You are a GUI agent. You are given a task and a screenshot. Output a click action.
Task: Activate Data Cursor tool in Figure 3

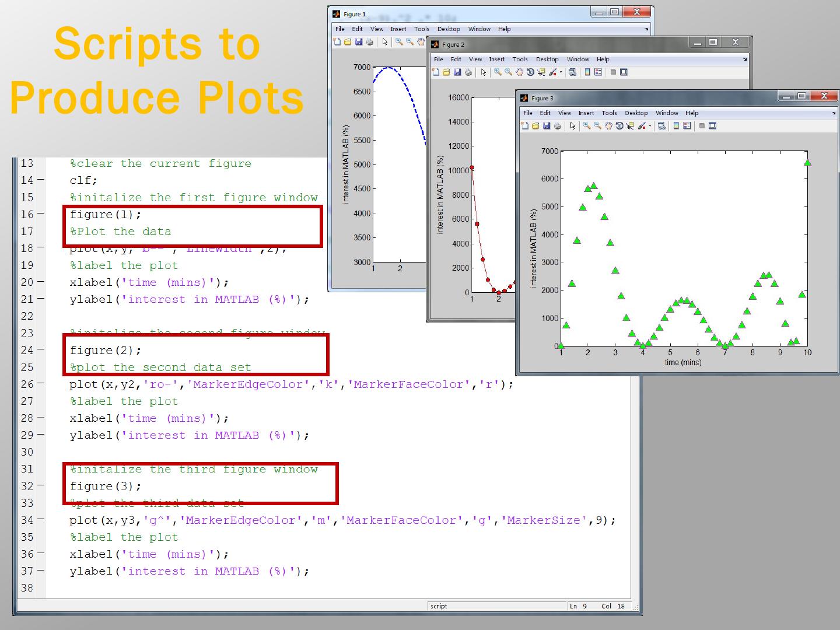(629, 126)
